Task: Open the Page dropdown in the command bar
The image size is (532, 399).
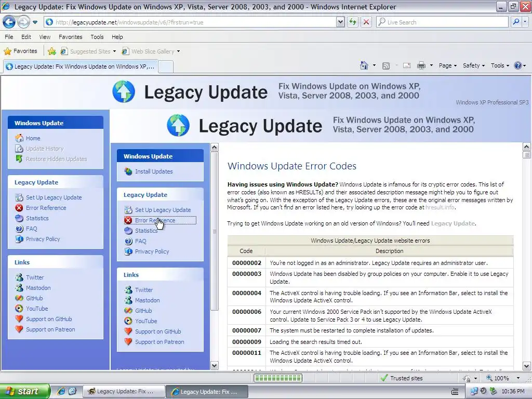Action: click(447, 65)
